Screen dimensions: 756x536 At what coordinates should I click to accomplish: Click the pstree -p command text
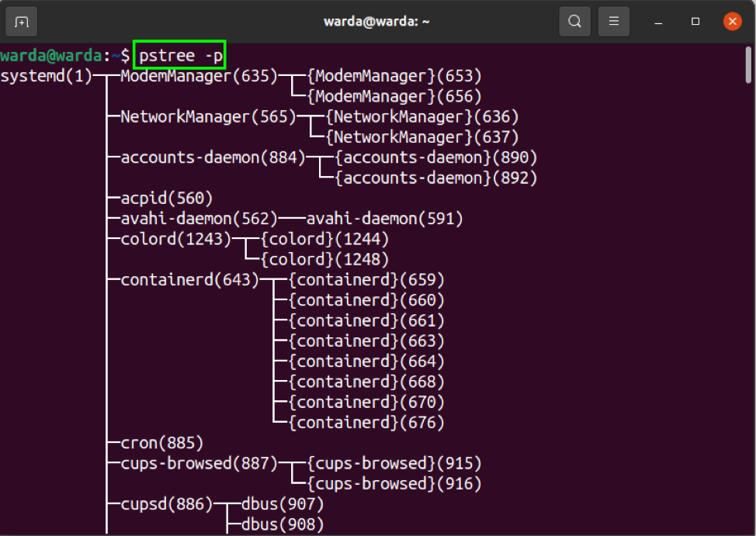pyautogui.click(x=180, y=56)
